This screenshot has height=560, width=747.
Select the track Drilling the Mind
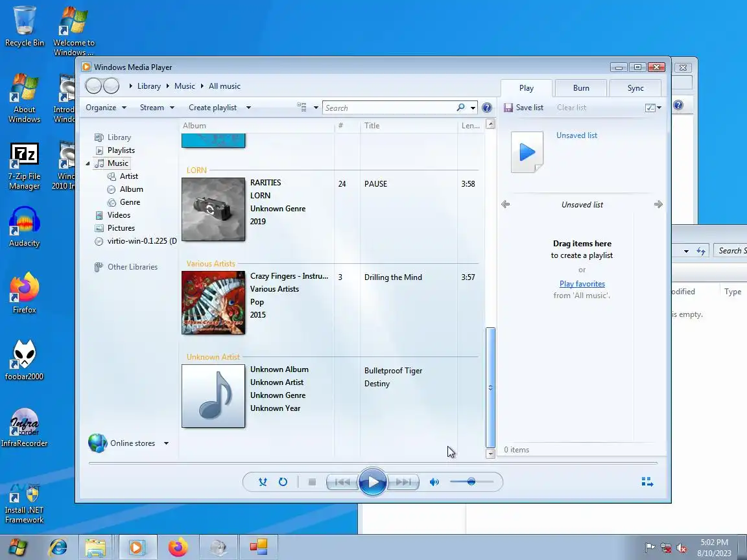pyautogui.click(x=393, y=277)
